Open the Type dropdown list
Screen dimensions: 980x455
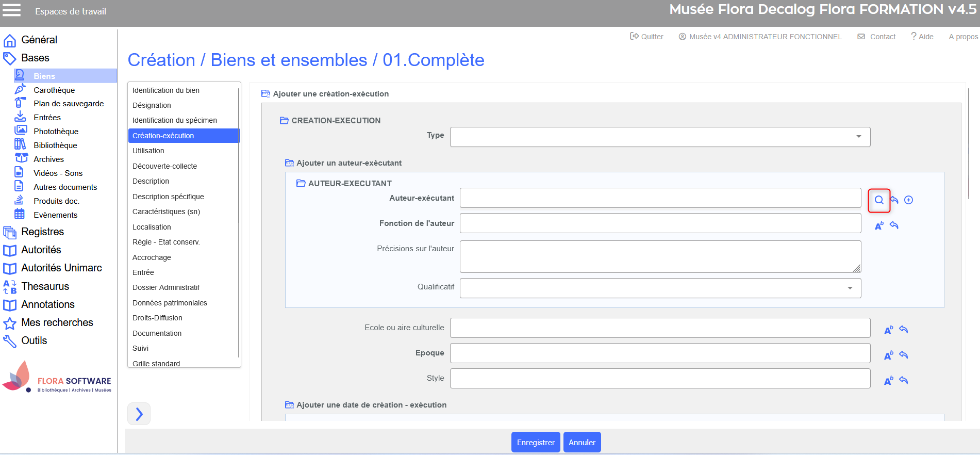(858, 137)
